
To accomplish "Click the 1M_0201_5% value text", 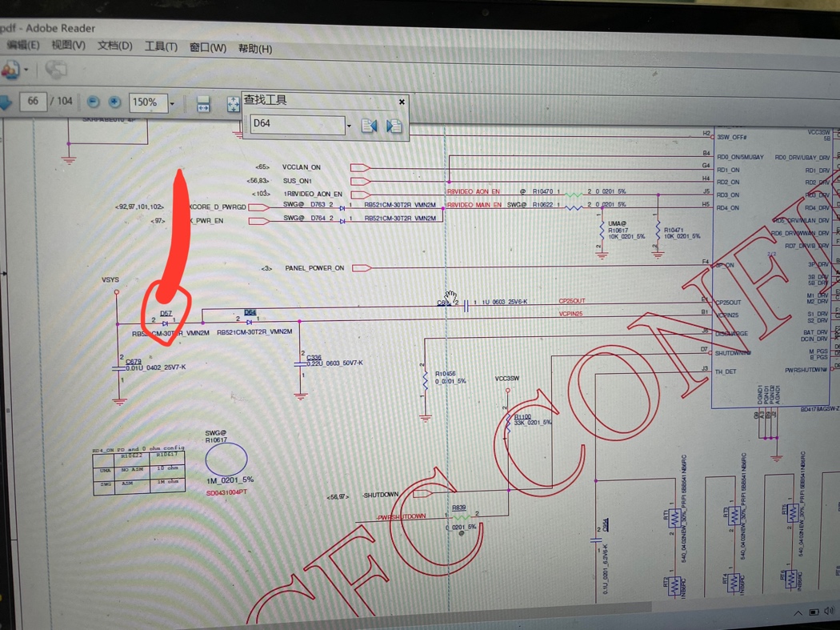I will tap(230, 480).
